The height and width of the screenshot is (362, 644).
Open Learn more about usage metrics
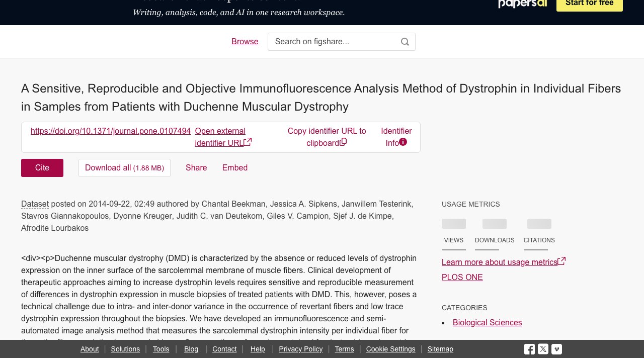click(x=504, y=262)
